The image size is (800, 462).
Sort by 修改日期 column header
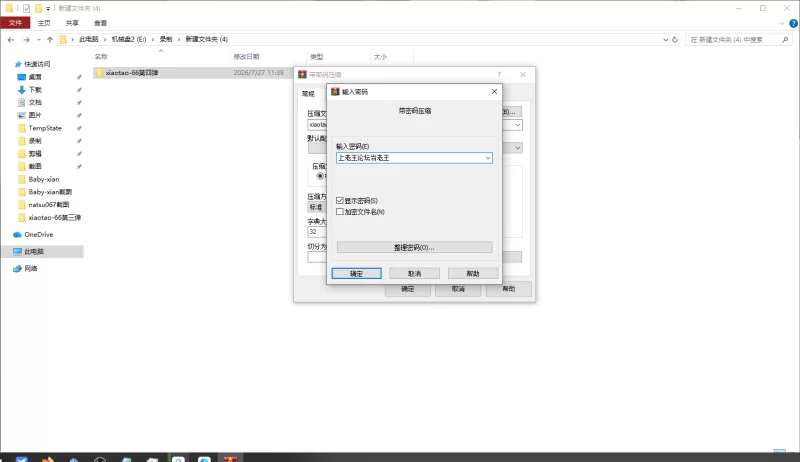click(x=246, y=57)
